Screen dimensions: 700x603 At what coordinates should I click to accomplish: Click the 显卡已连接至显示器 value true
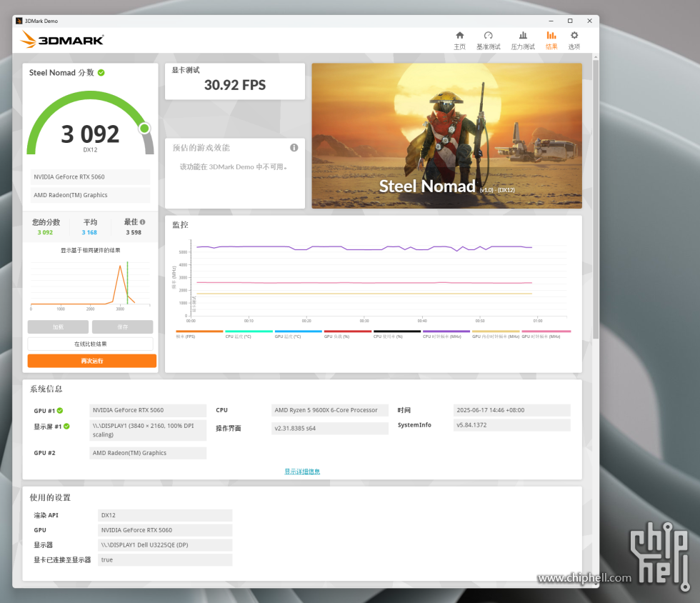click(x=165, y=559)
